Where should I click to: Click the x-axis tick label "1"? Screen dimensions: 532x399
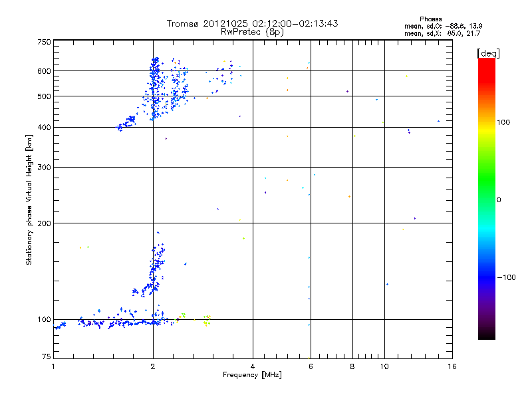pos(53,366)
